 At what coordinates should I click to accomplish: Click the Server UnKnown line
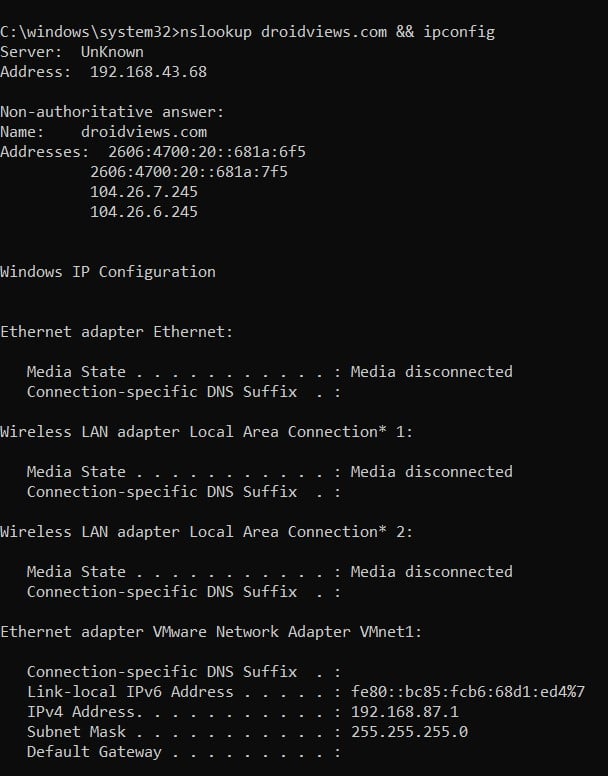tap(72, 52)
